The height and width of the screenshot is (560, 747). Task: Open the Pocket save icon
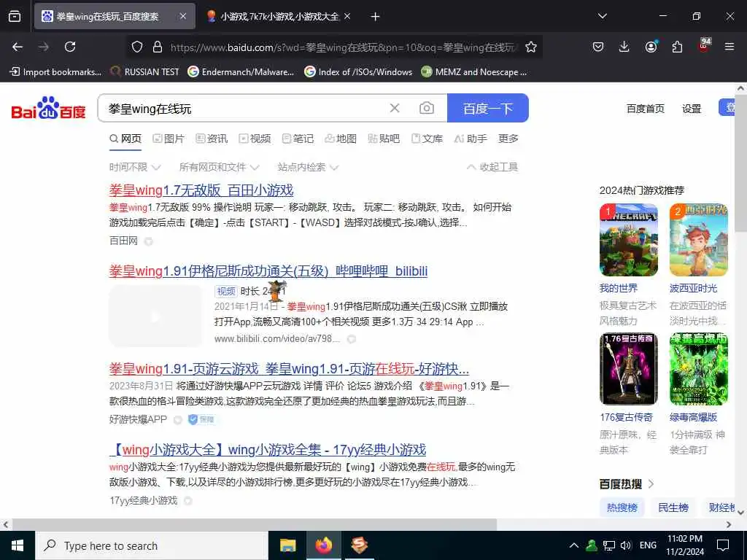click(598, 47)
